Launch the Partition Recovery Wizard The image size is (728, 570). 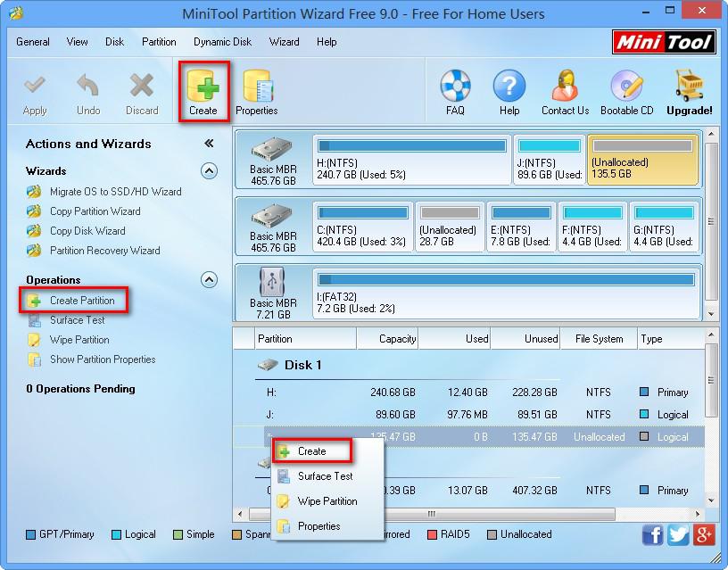pos(97,250)
